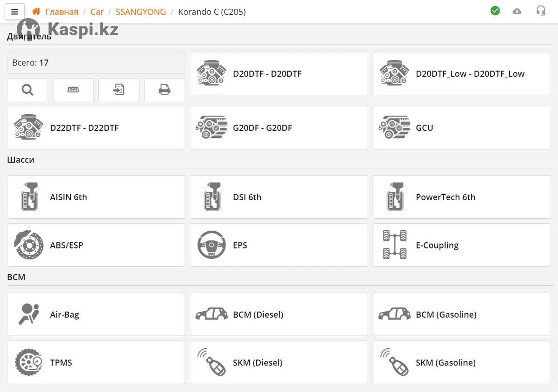This screenshot has height=392, width=558.
Task: Select AISIN 6th transmission
Action: 96,197
